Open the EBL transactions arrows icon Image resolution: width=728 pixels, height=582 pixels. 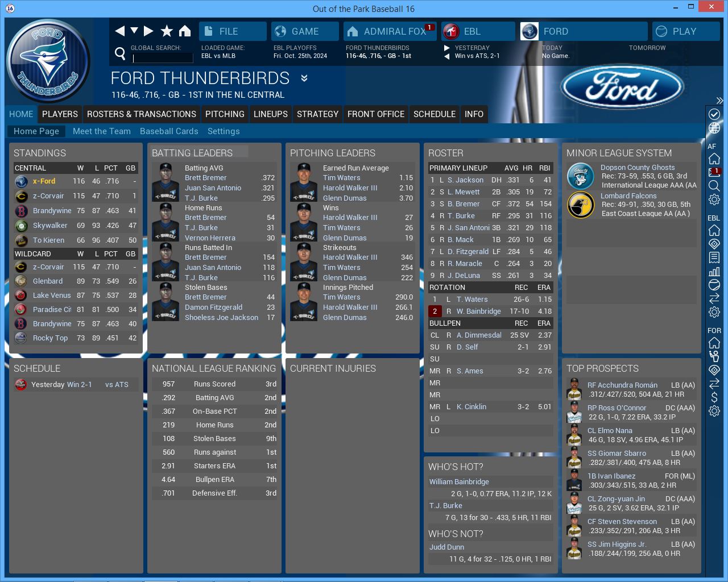[x=714, y=298]
